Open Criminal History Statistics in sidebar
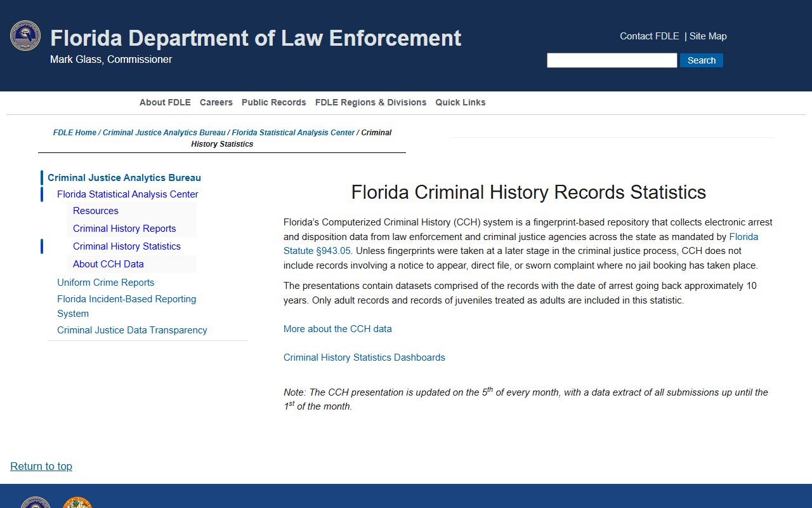 pyautogui.click(x=127, y=246)
